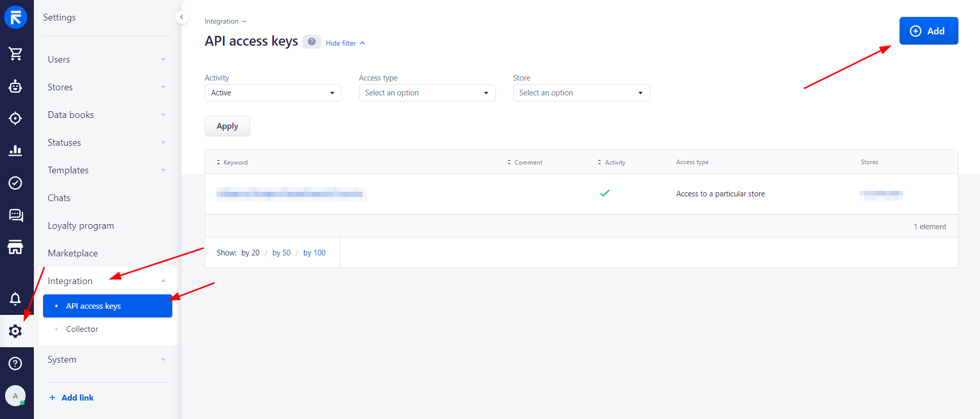Open the robot automation icon
The width and height of the screenshot is (980, 419).
click(x=15, y=86)
